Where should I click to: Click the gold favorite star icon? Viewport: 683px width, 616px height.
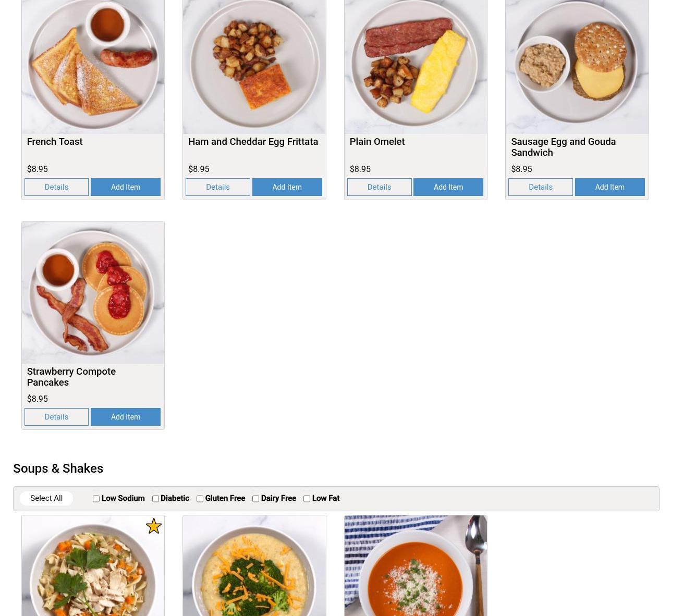point(153,526)
